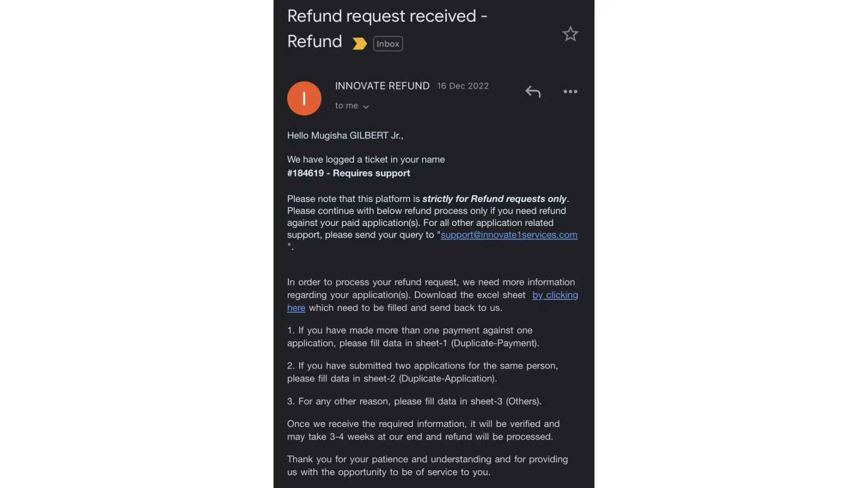Click the "by clicking" download link
The width and height of the screenshot is (868, 488).
pos(555,295)
